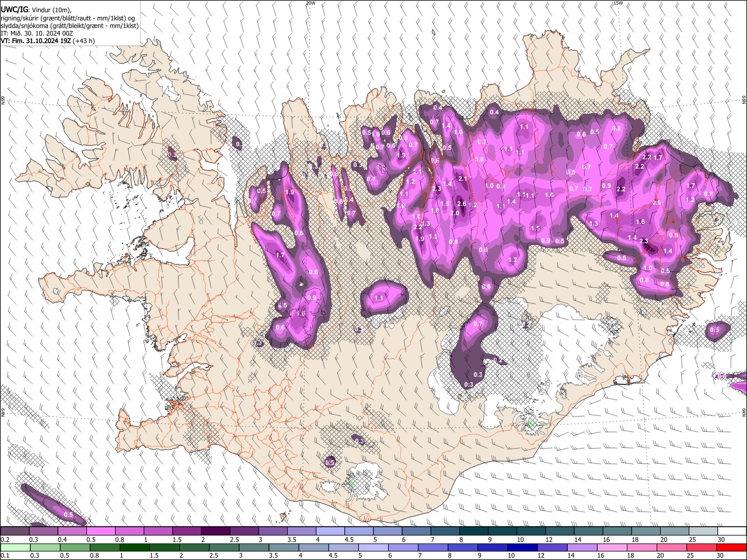Click the upper legend swatch starting at 1.5
747x560 pixels.
click(x=187, y=531)
